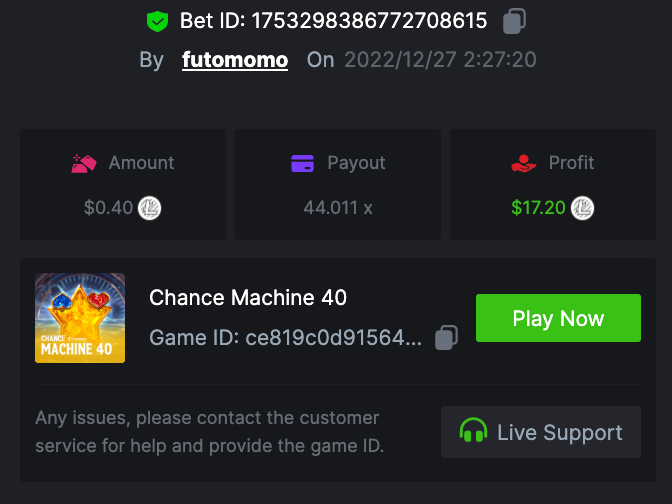Viewport: 672px width, 504px height.
Task: Copy the Bet ID using copy icon
Action: click(514, 20)
